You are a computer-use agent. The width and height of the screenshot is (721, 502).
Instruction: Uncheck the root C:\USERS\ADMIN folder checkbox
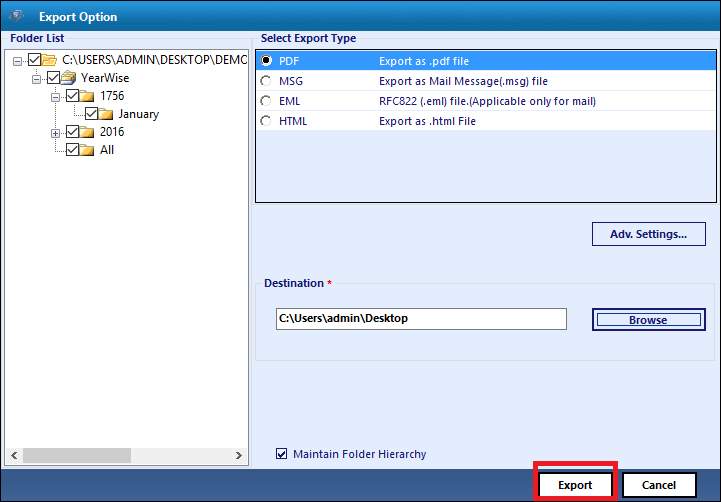point(34,60)
